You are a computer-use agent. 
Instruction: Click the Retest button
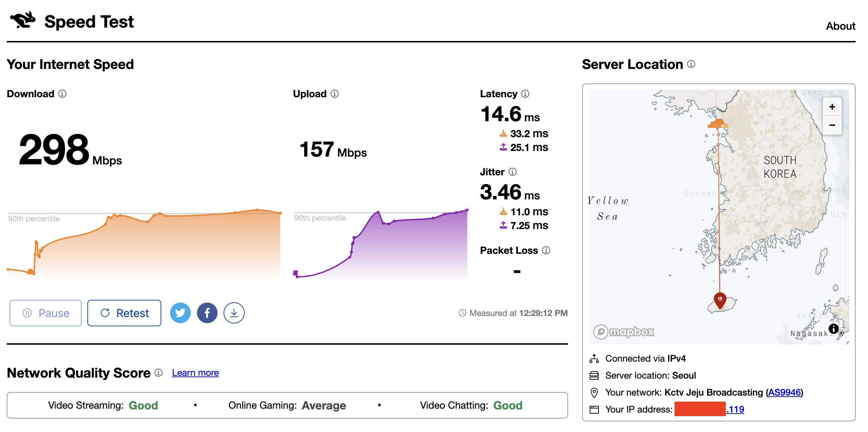(x=124, y=313)
